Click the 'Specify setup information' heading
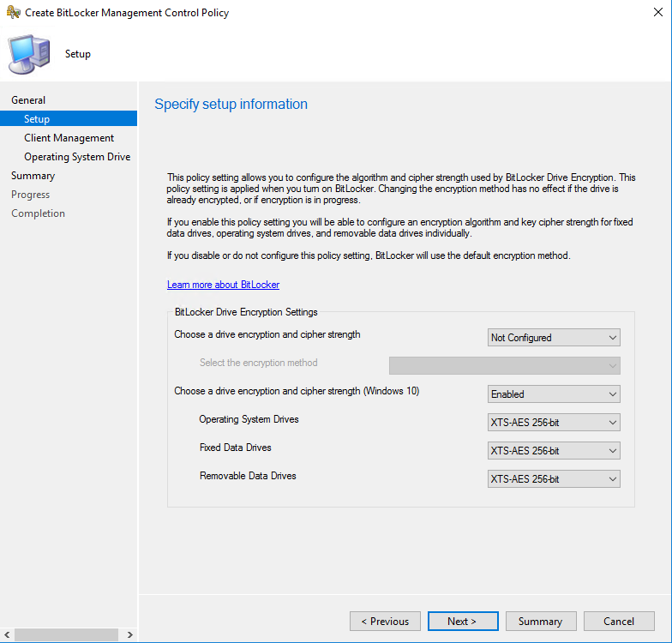The image size is (672, 643). click(x=231, y=105)
